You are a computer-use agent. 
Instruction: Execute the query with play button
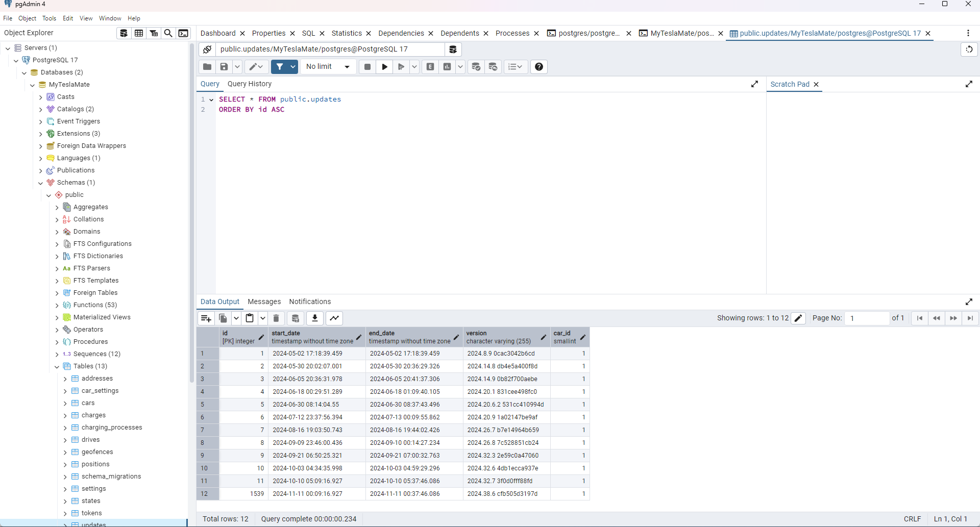click(385, 67)
